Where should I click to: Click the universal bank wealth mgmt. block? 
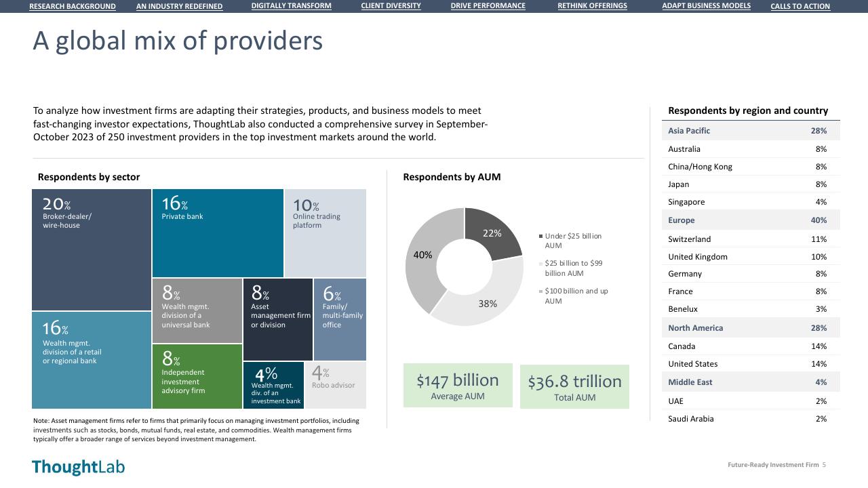197,310
